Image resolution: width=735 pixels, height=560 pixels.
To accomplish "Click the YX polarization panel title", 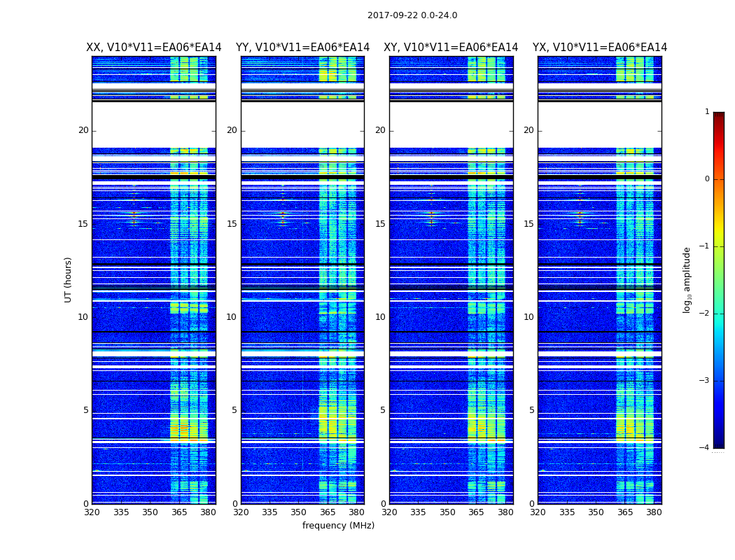I will [x=599, y=48].
